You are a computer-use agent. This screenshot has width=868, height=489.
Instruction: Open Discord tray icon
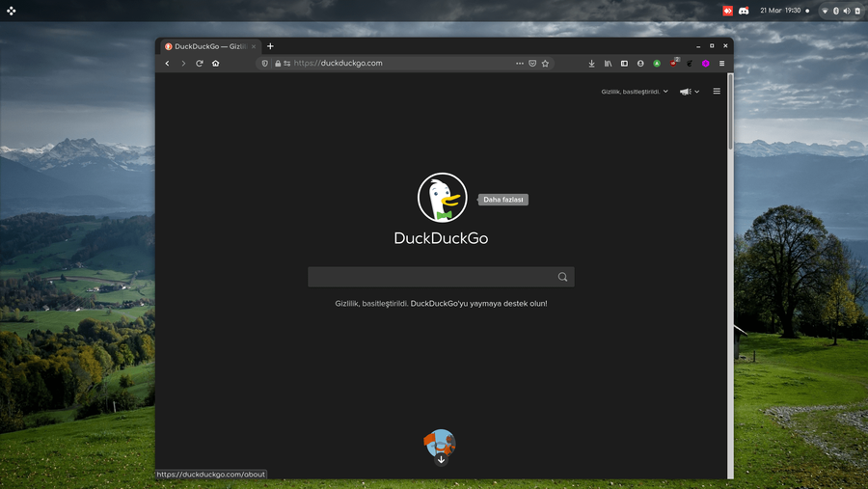point(744,11)
